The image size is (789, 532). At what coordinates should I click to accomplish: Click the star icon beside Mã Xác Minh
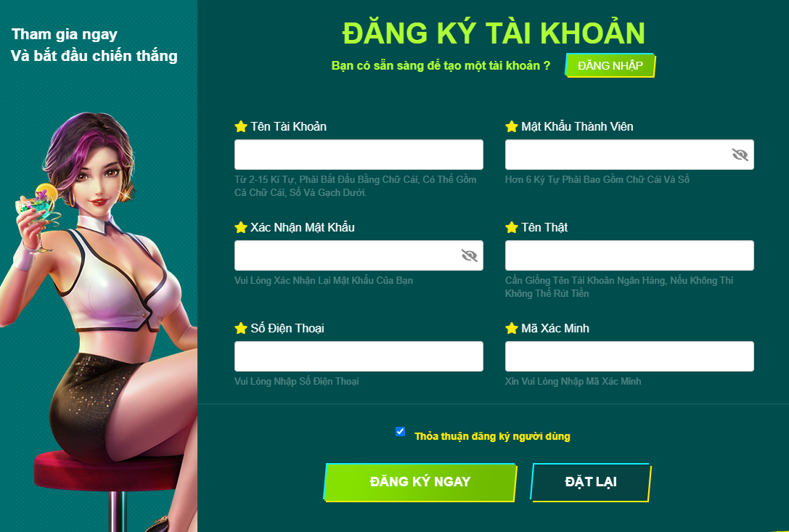tap(512, 329)
